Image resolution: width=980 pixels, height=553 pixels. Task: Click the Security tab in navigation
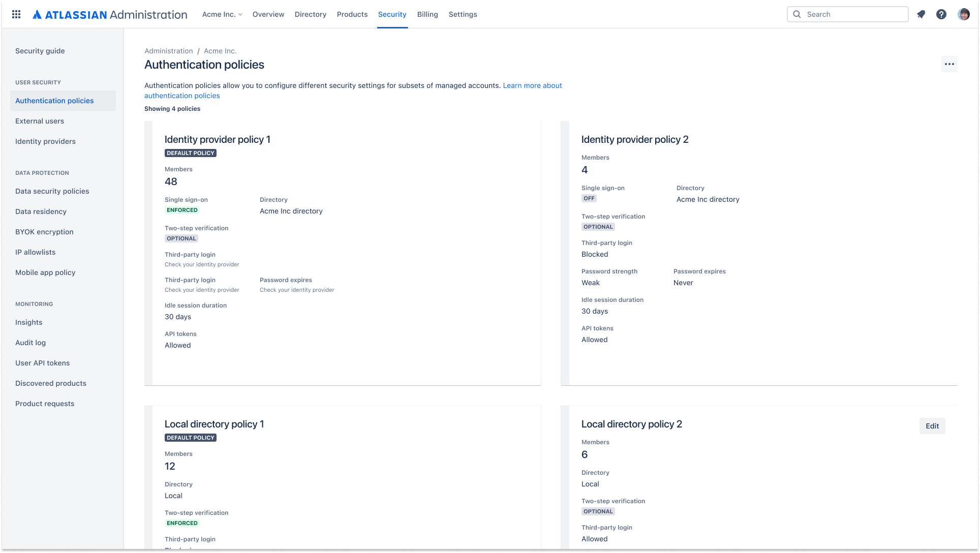pyautogui.click(x=392, y=14)
